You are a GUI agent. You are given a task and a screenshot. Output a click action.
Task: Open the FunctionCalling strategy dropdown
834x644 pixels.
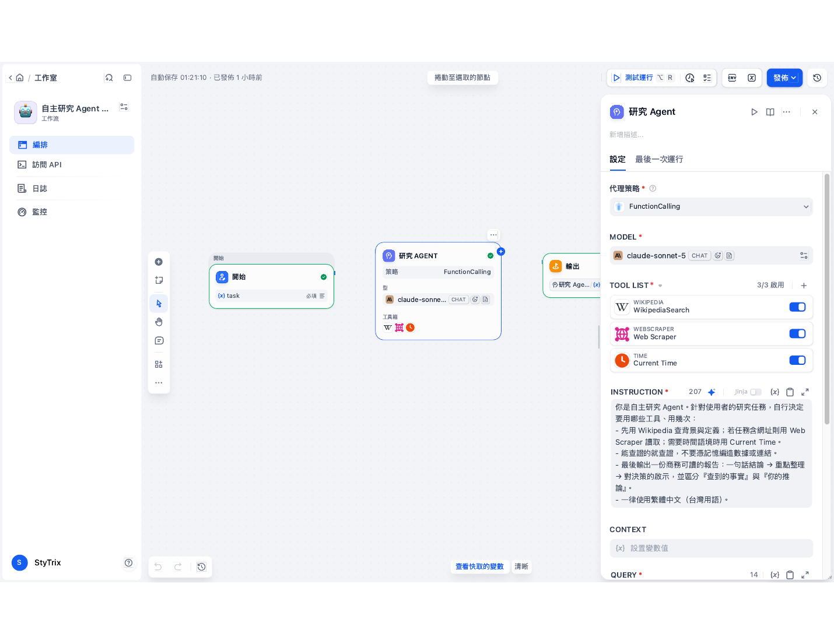(711, 207)
